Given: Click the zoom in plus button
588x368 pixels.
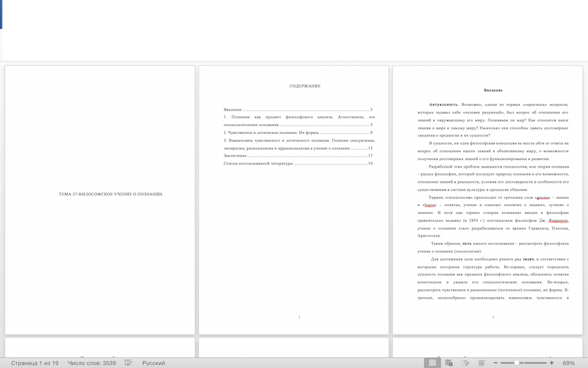Looking at the screenshot, I should pos(552,363).
